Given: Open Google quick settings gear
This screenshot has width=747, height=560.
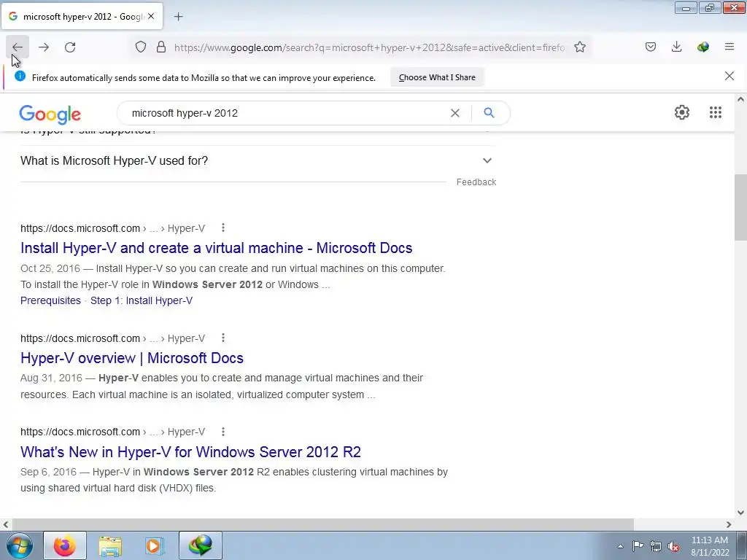Looking at the screenshot, I should pyautogui.click(x=682, y=112).
